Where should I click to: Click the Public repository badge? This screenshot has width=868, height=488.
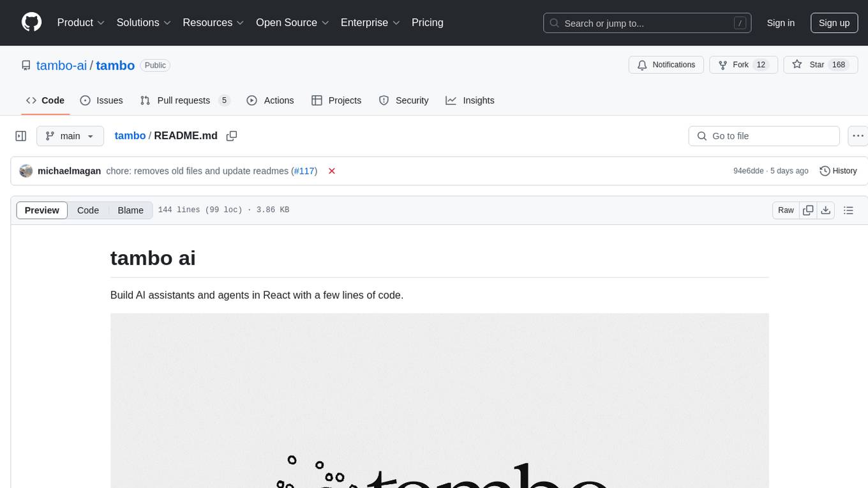pyautogui.click(x=155, y=65)
